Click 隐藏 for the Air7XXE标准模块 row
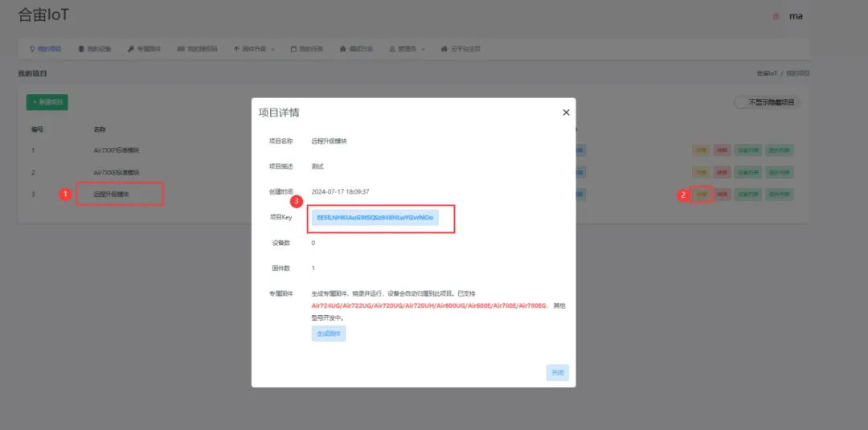 pyautogui.click(x=722, y=172)
